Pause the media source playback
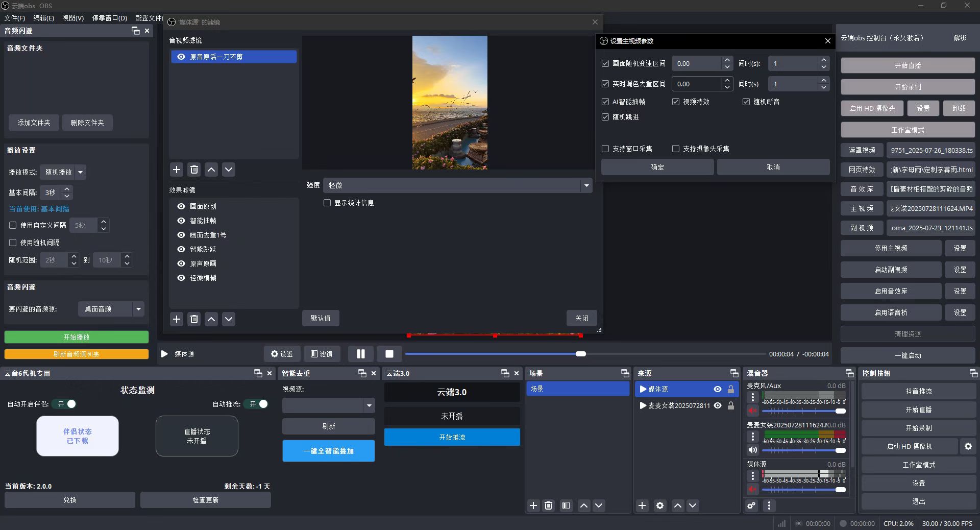 pyautogui.click(x=360, y=354)
